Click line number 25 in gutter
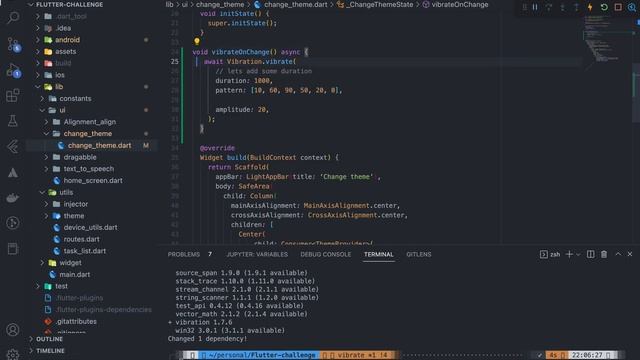This screenshot has height=360, width=640. [x=175, y=62]
